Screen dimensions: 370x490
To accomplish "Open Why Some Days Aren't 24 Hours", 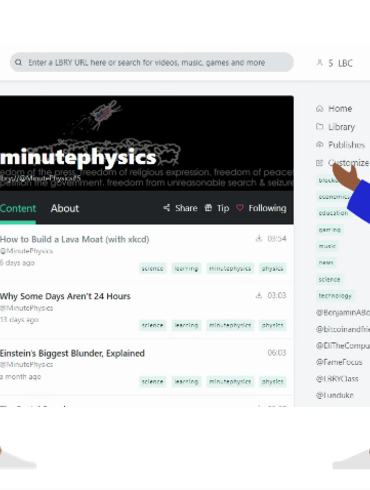I will 65,296.
